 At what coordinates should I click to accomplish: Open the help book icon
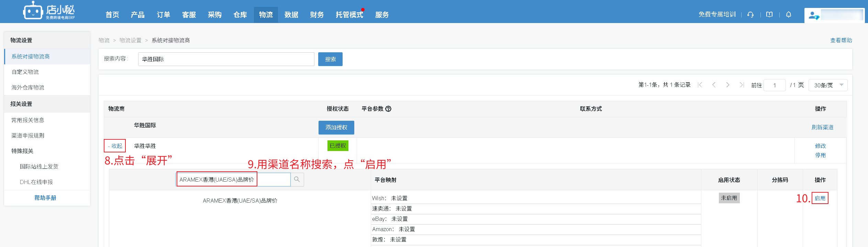click(769, 14)
